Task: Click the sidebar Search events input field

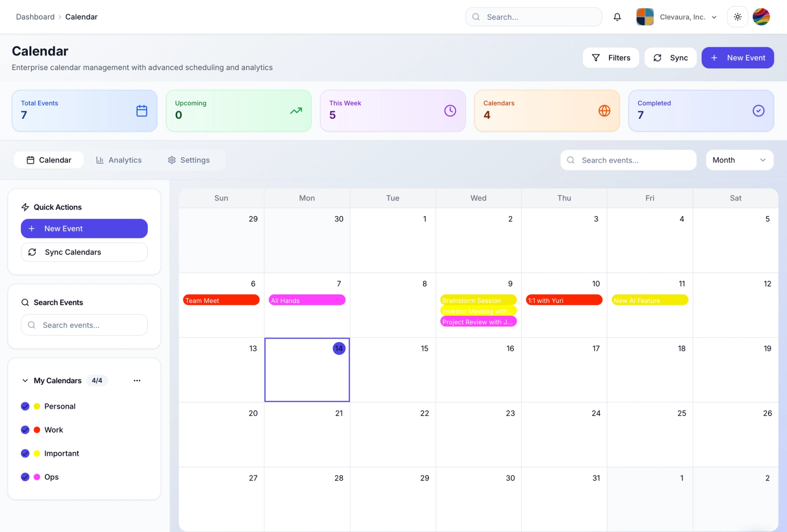Action: [84, 325]
